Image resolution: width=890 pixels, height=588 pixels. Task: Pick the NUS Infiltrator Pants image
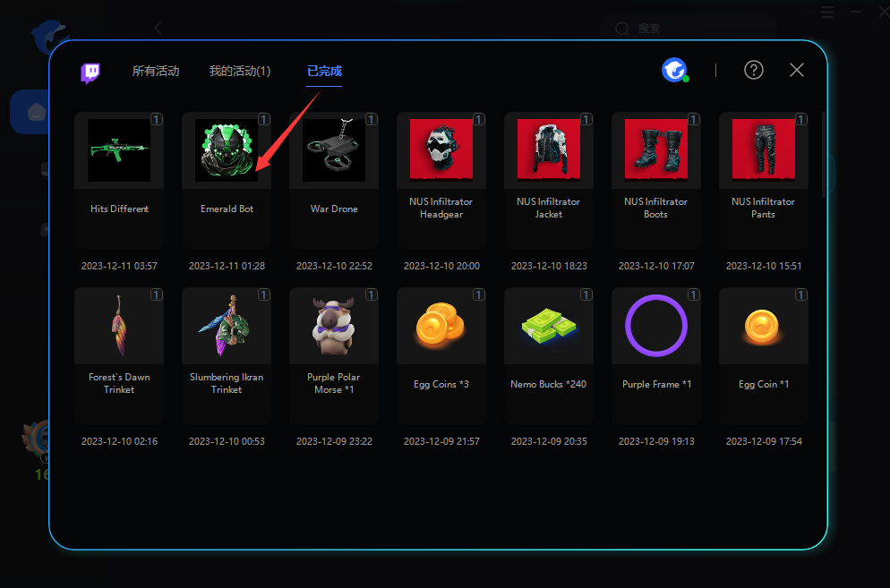(764, 149)
